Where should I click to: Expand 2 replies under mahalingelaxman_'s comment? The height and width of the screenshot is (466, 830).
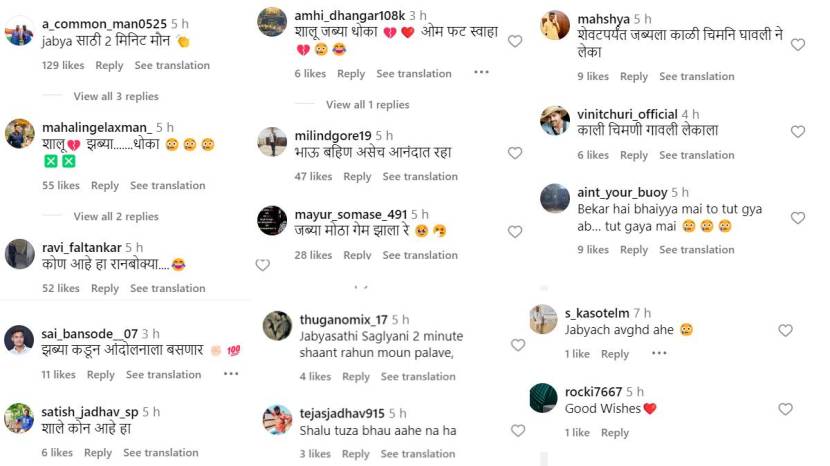(116, 216)
